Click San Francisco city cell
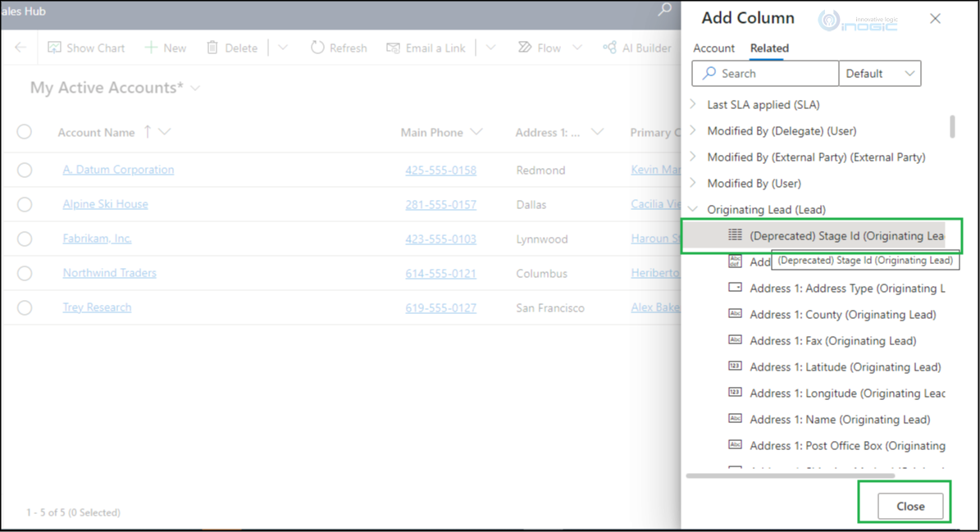Screen dimensions: 980x532 550,307
